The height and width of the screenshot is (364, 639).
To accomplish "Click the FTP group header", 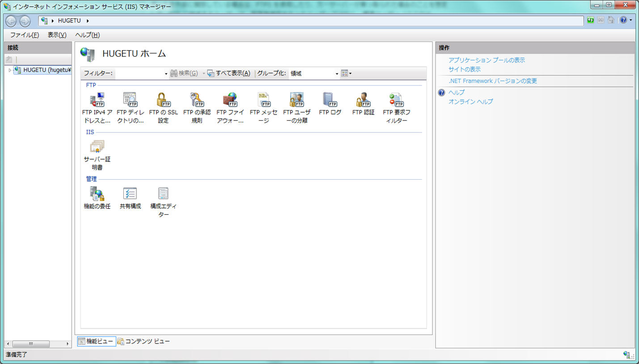I will (91, 85).
